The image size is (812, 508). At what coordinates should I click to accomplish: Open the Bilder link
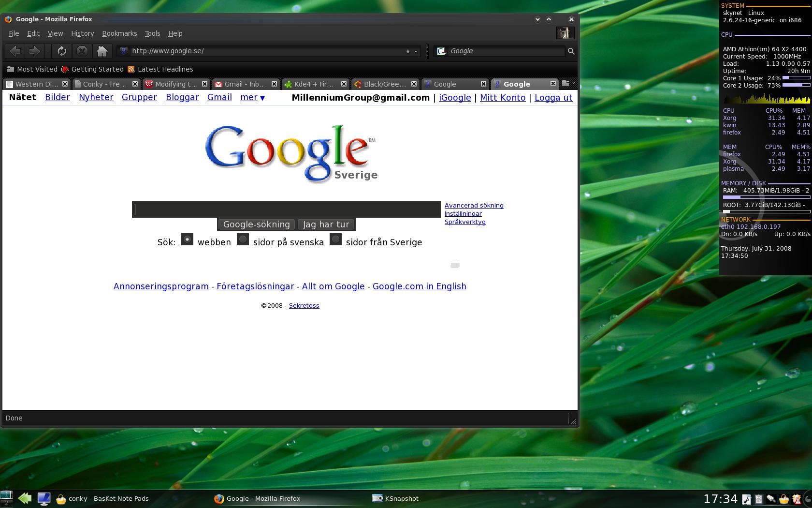pyautogui.click(x=58, y=97)
